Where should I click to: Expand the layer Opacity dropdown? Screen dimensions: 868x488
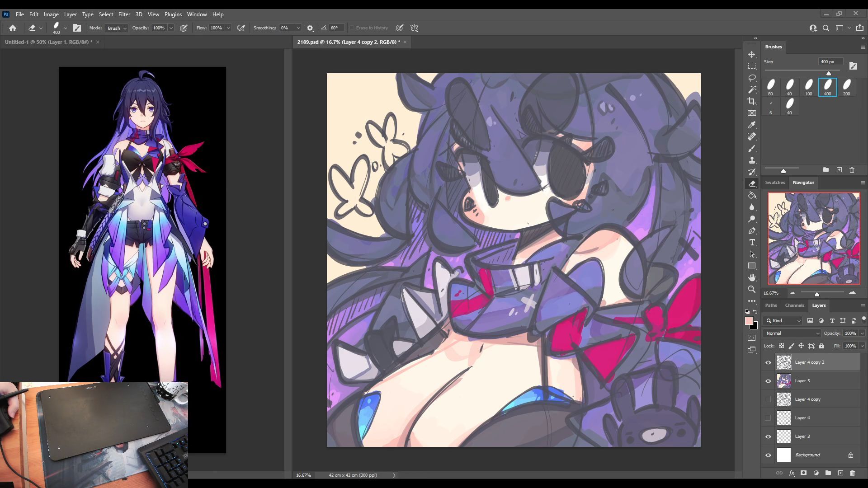click(x=862, y=333)
